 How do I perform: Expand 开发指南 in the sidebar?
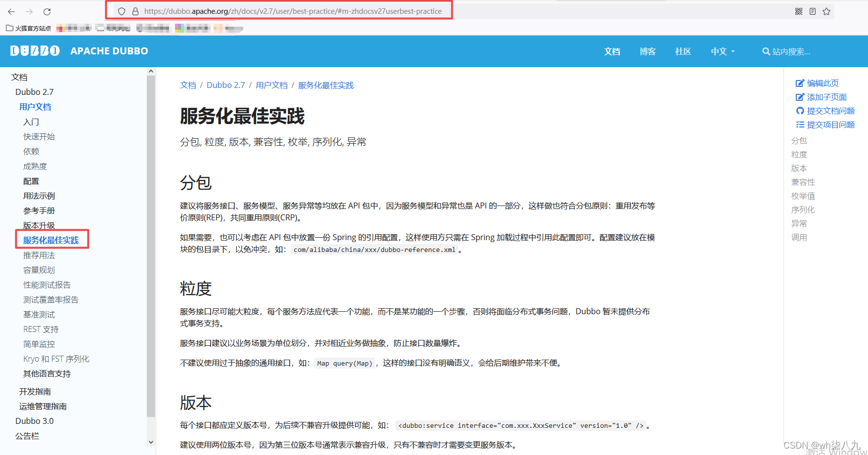pos(35,391)
